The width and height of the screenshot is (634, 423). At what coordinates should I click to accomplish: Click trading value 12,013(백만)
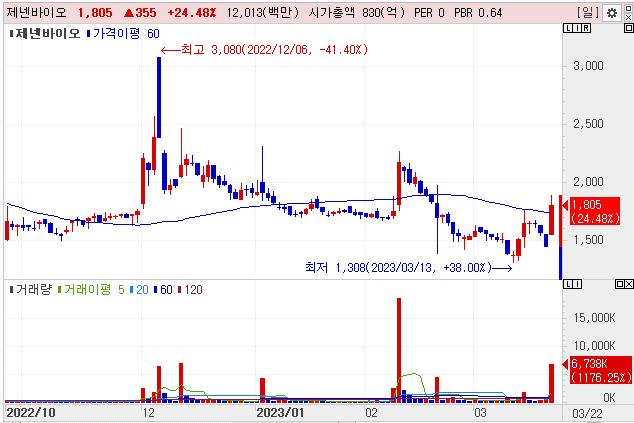262,13
